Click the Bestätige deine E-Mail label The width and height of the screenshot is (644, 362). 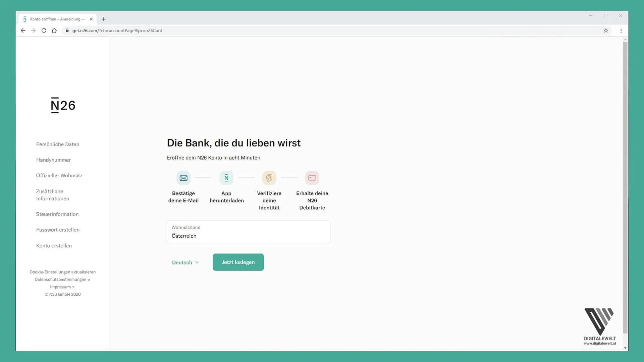[x=183, y=197]
